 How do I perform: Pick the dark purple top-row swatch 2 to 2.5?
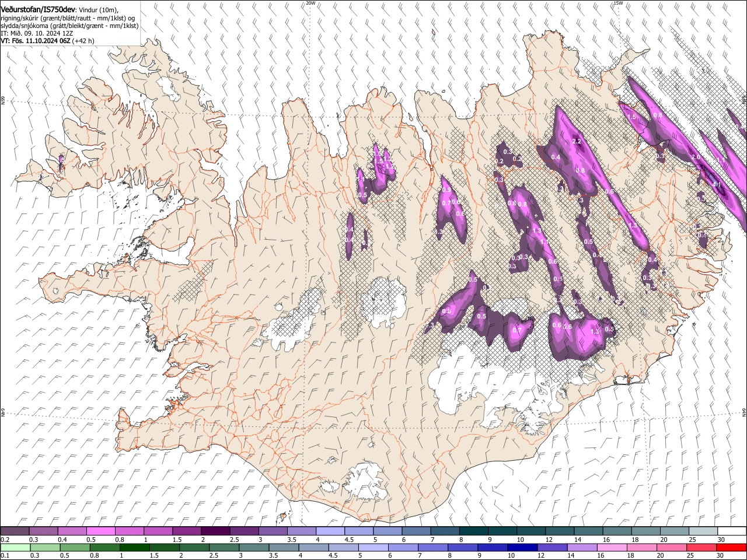coord(215,531)
